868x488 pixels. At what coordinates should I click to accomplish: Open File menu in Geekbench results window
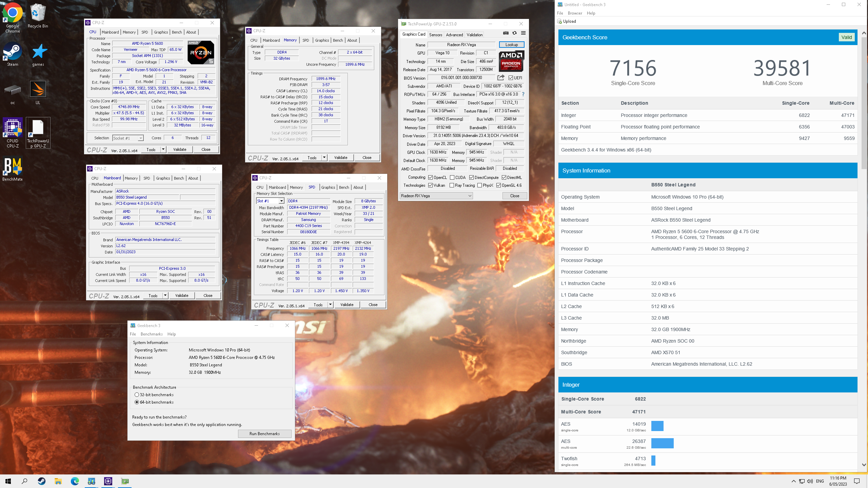[560, 13]
